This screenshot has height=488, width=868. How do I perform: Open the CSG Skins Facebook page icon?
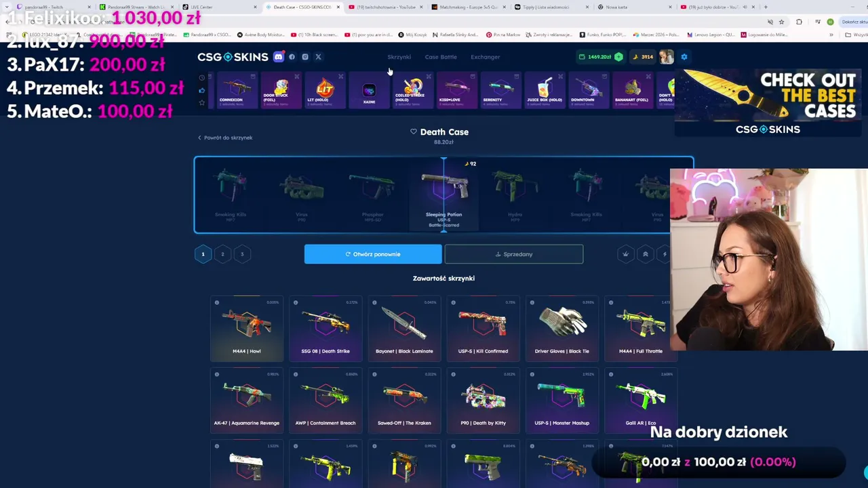292,57
